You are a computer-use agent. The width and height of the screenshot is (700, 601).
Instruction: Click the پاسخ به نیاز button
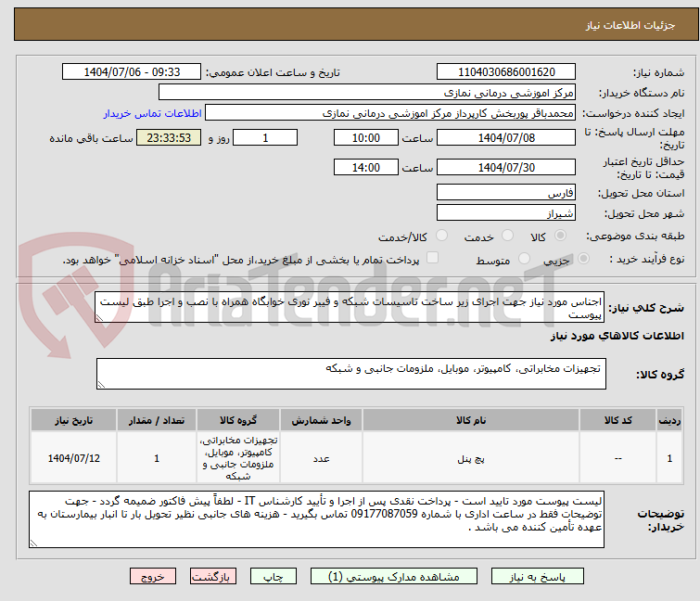point(537,576)
